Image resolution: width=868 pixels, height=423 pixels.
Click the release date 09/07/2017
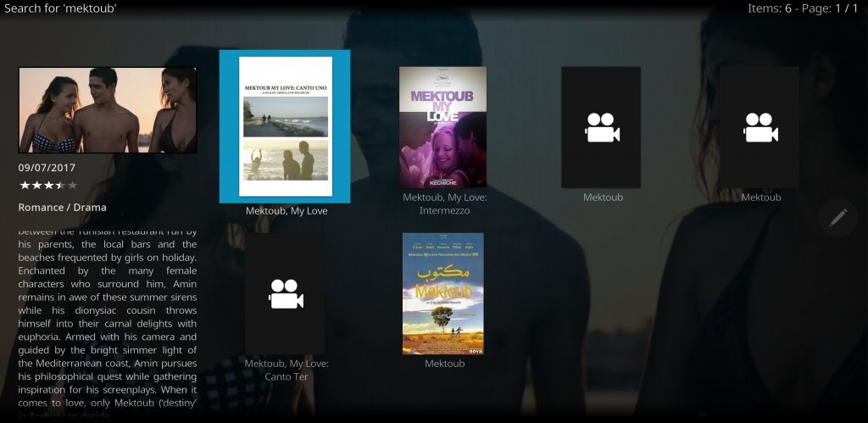47,168
